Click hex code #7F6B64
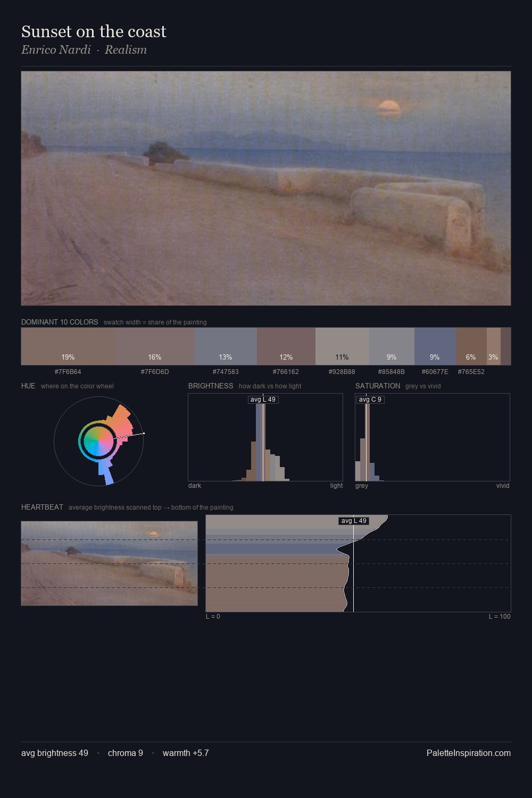This screenshot has width=532, height=798. pos(68,372)
